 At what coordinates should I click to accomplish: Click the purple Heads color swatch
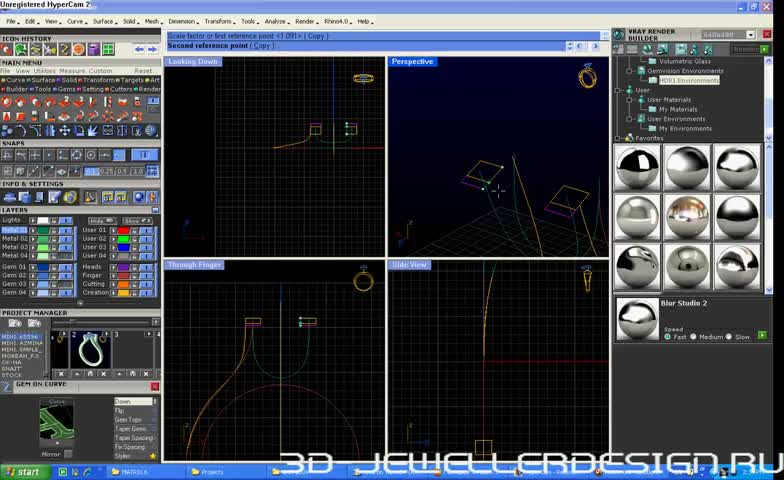click(x=124, y=267)
